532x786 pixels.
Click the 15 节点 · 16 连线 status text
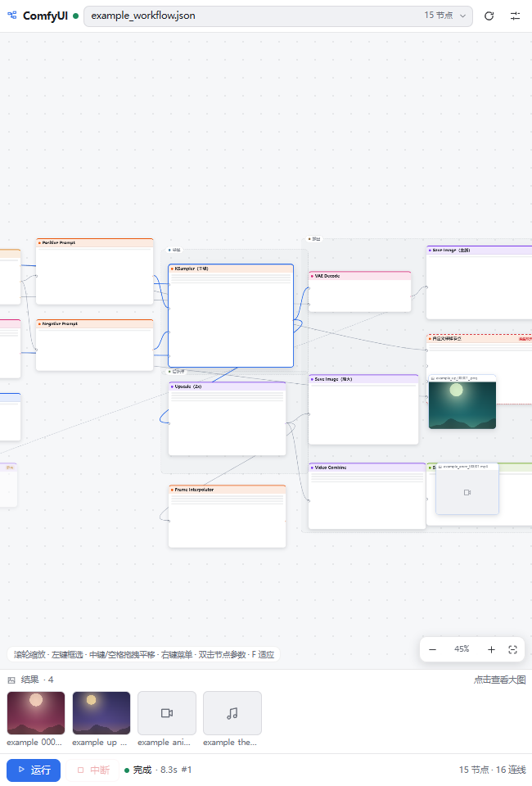coord(493,770)
